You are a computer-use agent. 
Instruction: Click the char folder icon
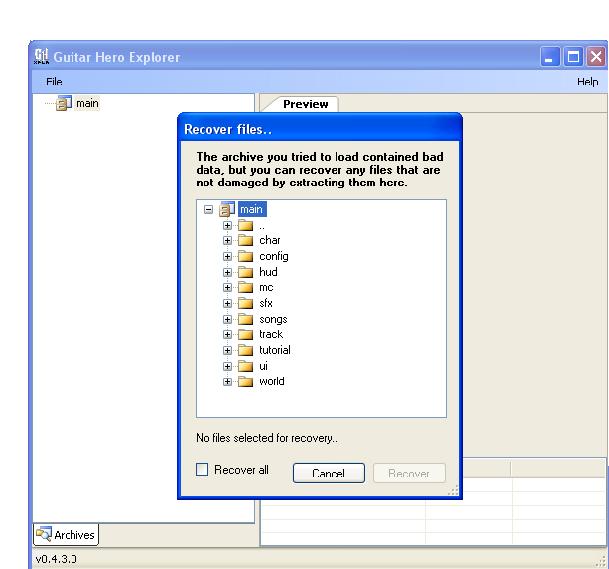(245, 240)
